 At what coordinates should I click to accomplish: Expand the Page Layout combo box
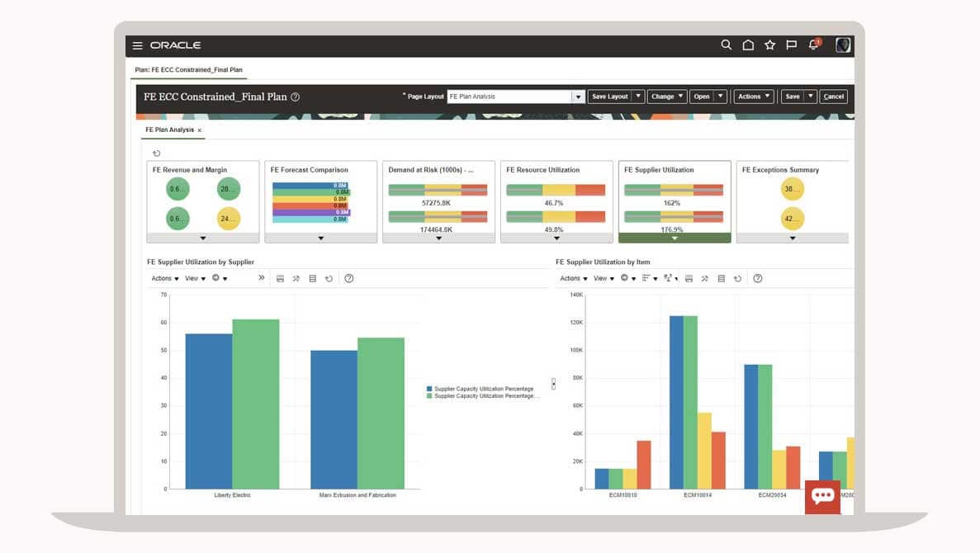[x=578, y=97]
